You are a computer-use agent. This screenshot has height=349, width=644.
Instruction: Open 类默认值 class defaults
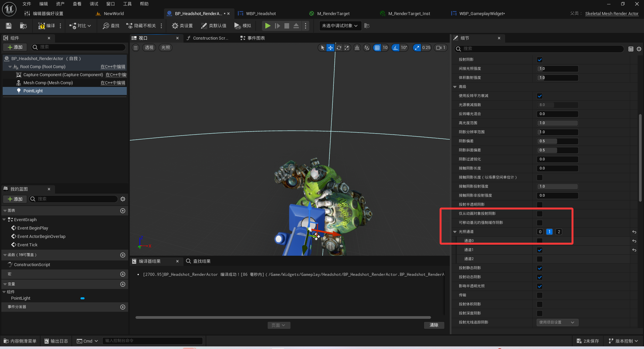click(x=213, y=26)
